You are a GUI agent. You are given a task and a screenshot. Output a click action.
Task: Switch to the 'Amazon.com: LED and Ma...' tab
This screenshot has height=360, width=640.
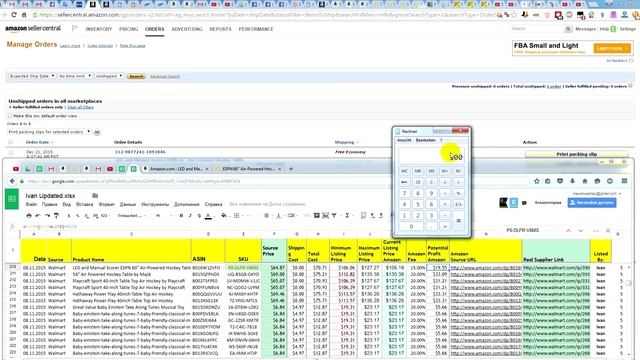[176, 169]
